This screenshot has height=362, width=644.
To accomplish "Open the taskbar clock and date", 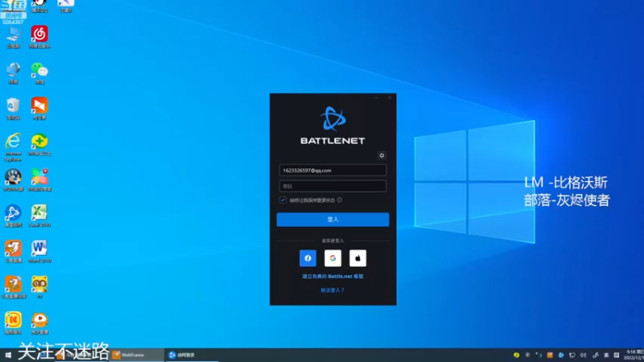I will point(634,355).
